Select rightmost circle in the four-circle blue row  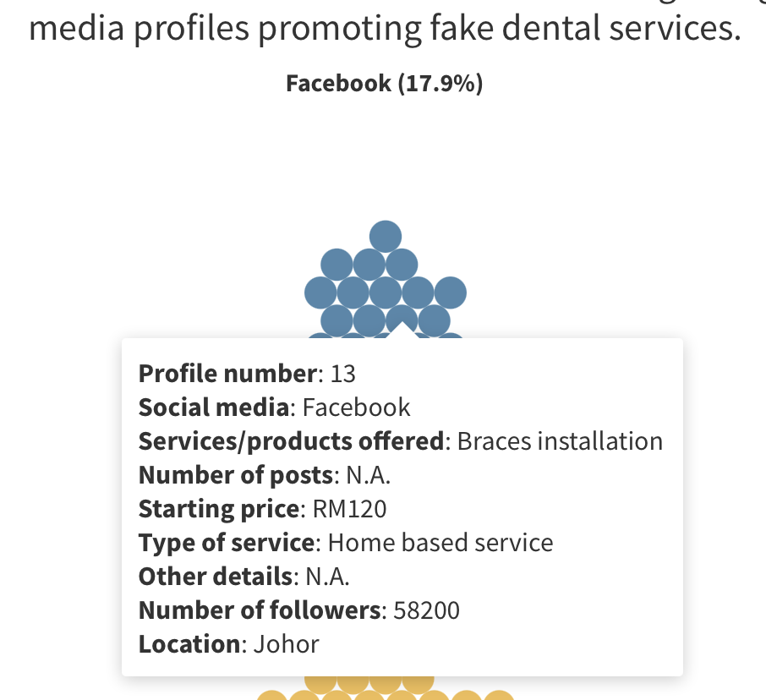tap(435, 320)
